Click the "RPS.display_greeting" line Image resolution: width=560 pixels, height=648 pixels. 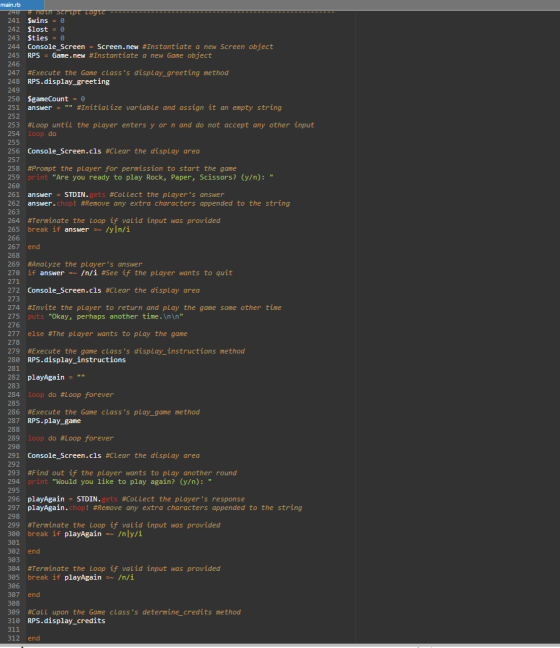coord(69,81)
